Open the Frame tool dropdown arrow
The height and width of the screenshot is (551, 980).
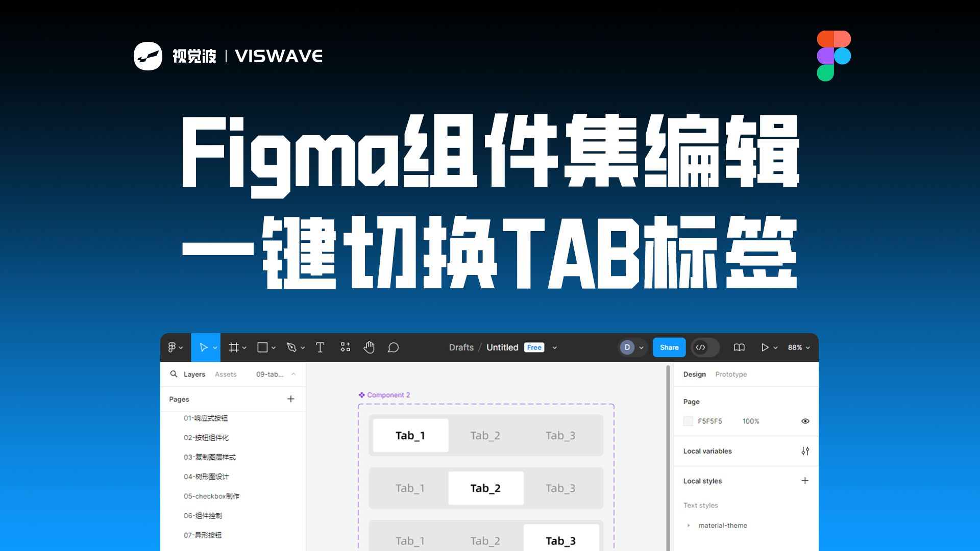pyautogui.click(x=244, y=348)
